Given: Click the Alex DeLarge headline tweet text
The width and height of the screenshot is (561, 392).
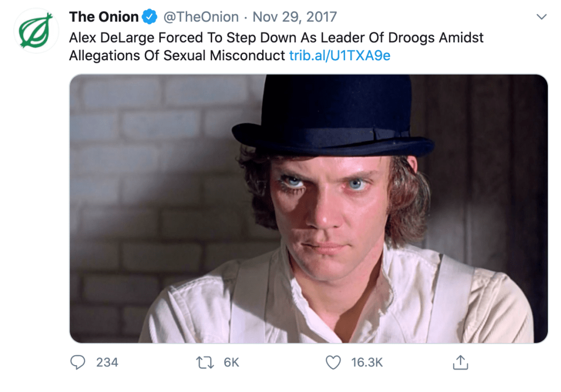Looking at the screenshot, I should 276,38.
